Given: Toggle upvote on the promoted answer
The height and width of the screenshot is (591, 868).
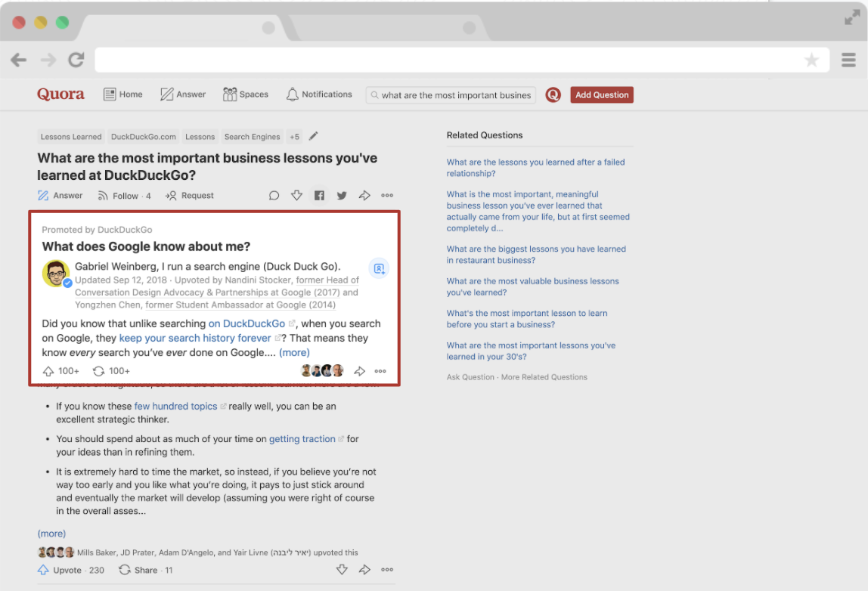Looking at the screenshot, I should click(60, 371).
